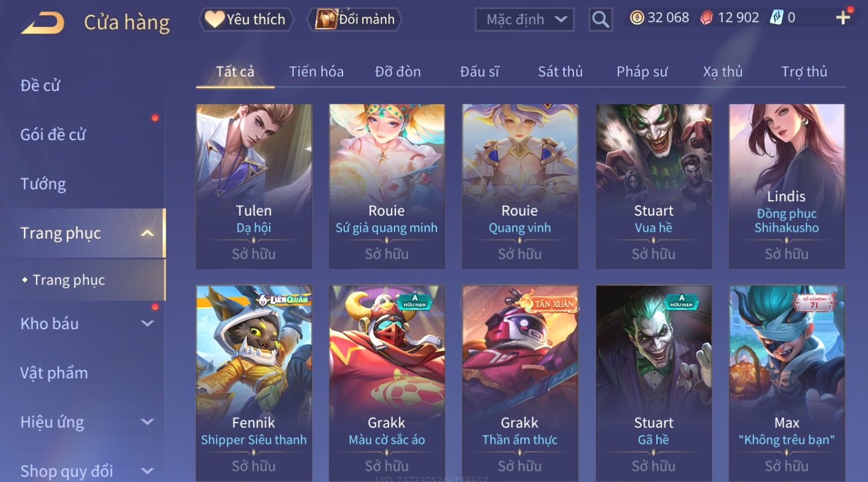
Task: Select the Fennik Shipper Siêu thanh skin
Action: tap(254, 383)
